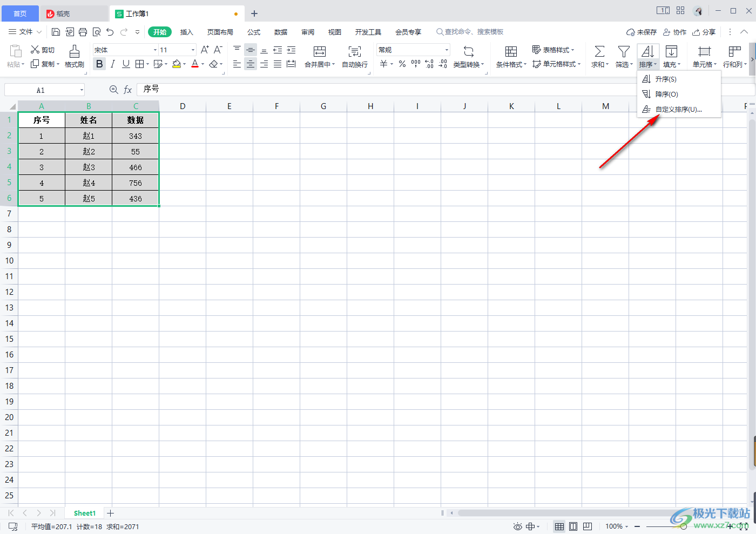This screenshot has height=534, width=756.
Task: Align text left icon
Action: [237, 64]
